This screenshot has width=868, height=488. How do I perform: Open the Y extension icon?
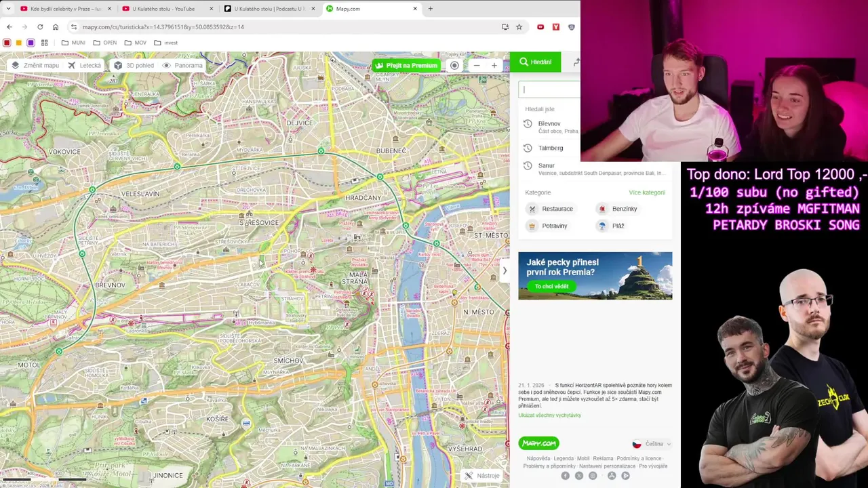(556, 27)
